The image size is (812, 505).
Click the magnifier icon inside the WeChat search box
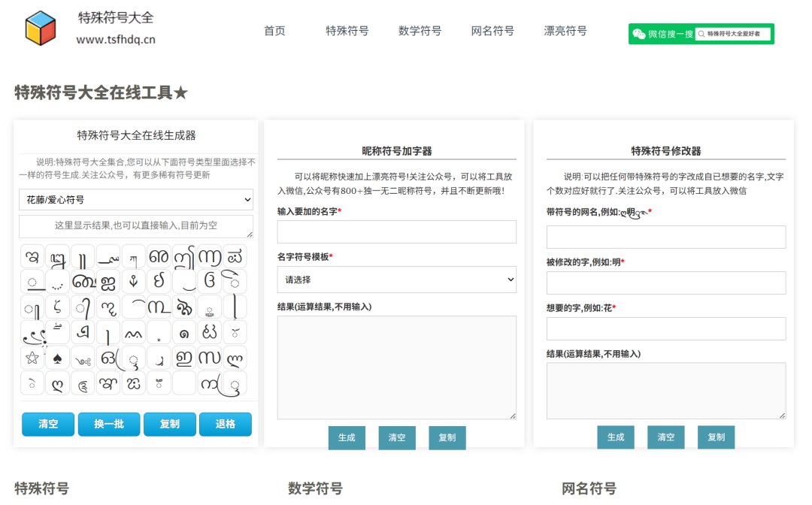click(x=700, y=34)
